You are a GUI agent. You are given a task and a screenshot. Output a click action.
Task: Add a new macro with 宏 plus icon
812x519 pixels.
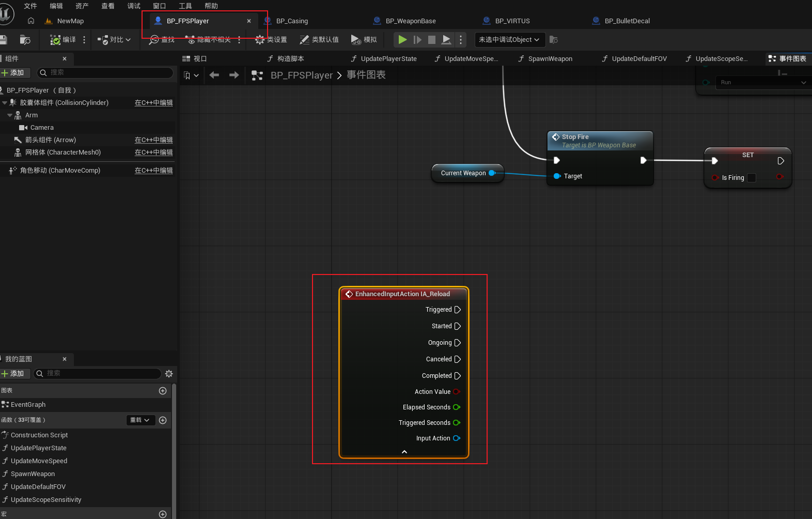pyautogui.click(x=163, y=514)
